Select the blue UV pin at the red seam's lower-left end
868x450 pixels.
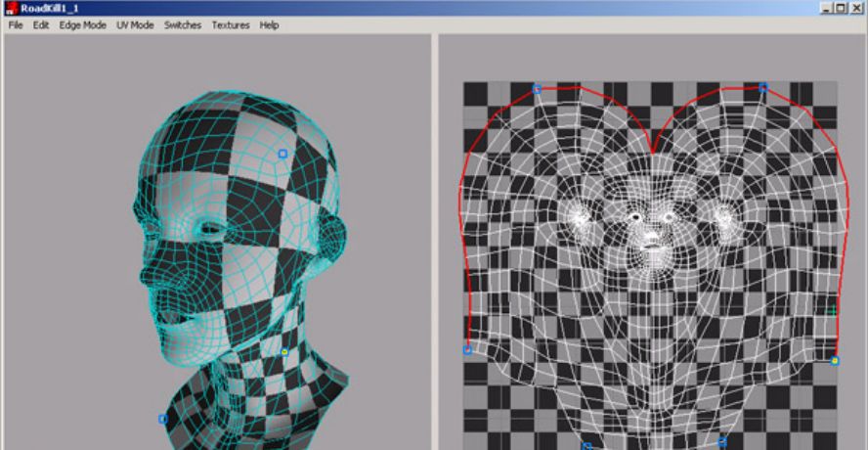pyautogui.click(x=467, y=349)
